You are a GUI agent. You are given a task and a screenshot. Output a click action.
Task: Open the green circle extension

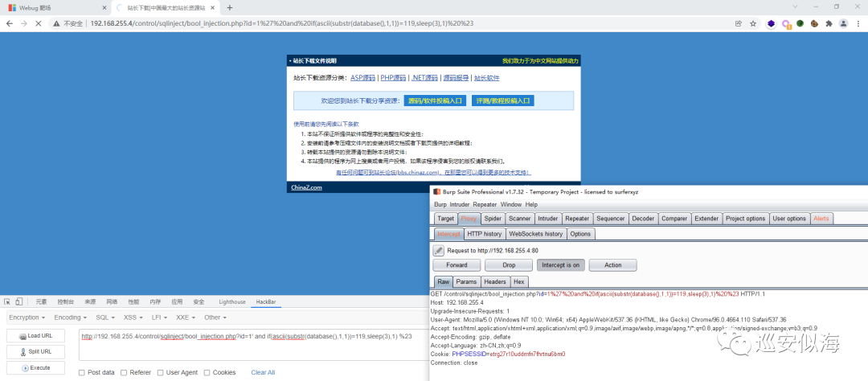[x=800, y=24]
